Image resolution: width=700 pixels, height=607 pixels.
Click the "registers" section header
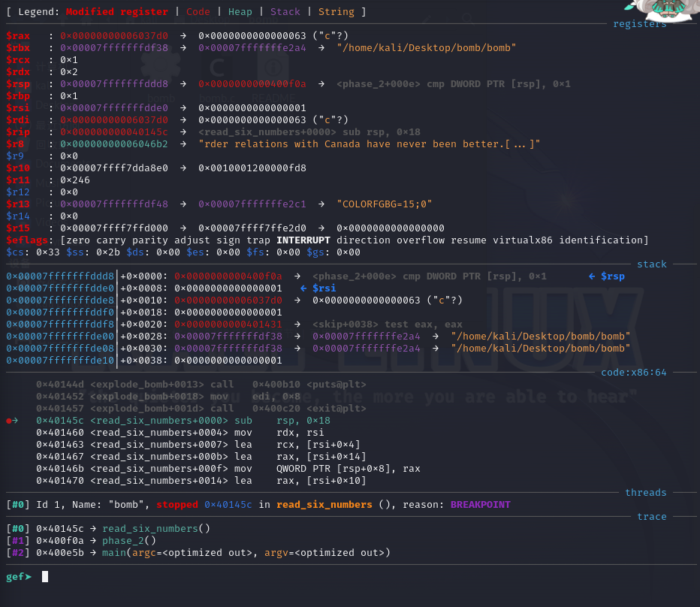(x=639, y=23)
